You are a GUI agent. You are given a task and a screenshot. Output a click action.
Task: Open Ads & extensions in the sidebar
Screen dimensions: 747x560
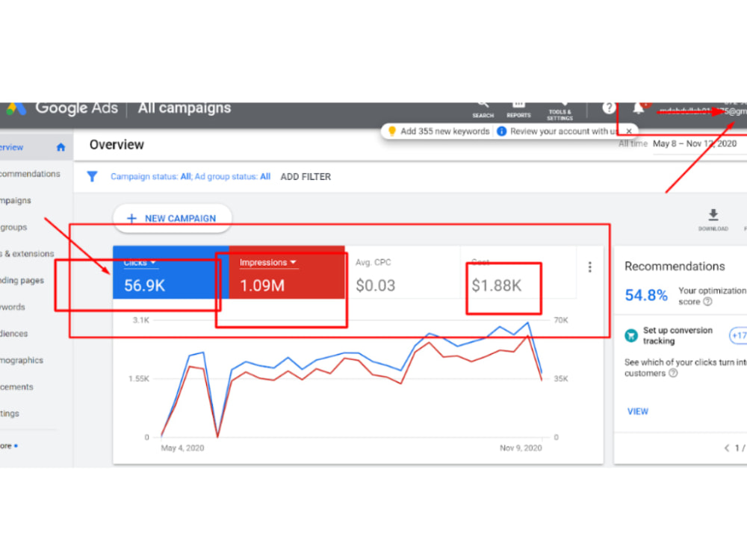pos(27,254)
